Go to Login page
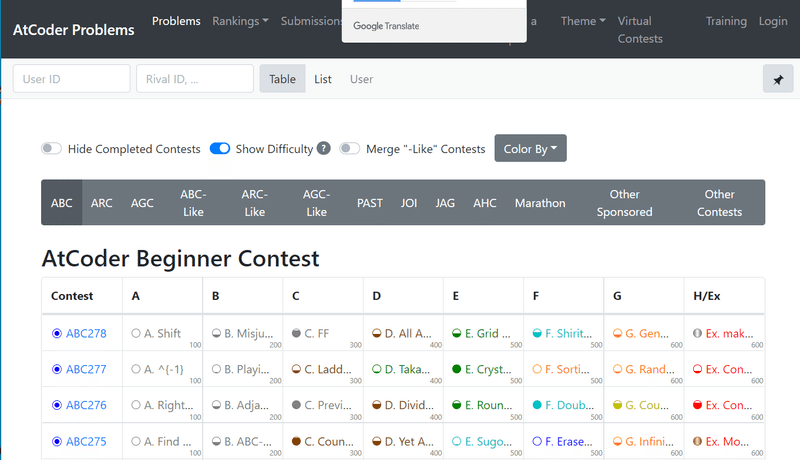800x460 pixels. pos(773,21)
